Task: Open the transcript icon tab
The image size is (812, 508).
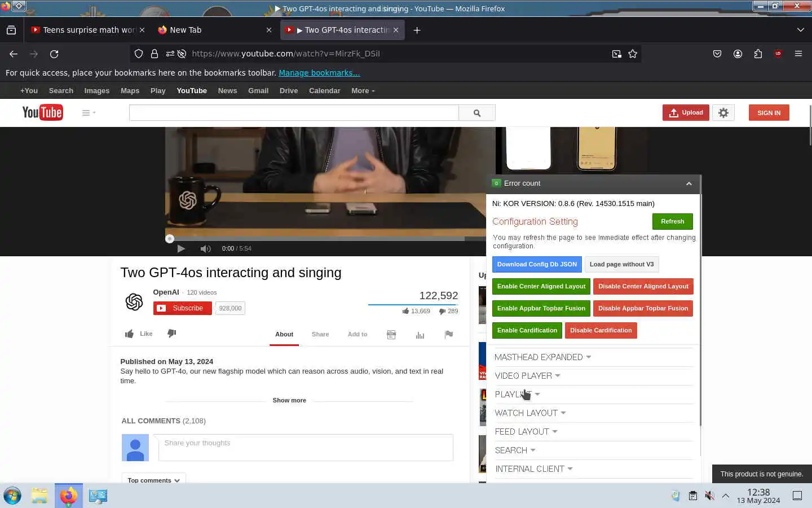Action: tap(391, 335)
